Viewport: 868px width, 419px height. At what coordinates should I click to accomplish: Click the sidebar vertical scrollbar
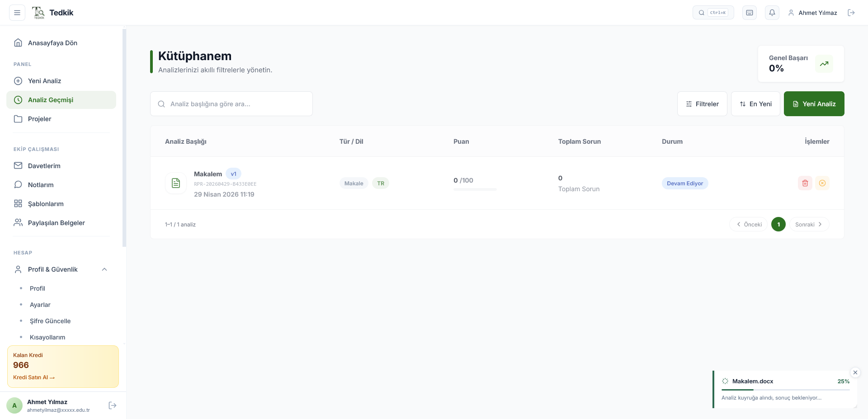point(124,138)
